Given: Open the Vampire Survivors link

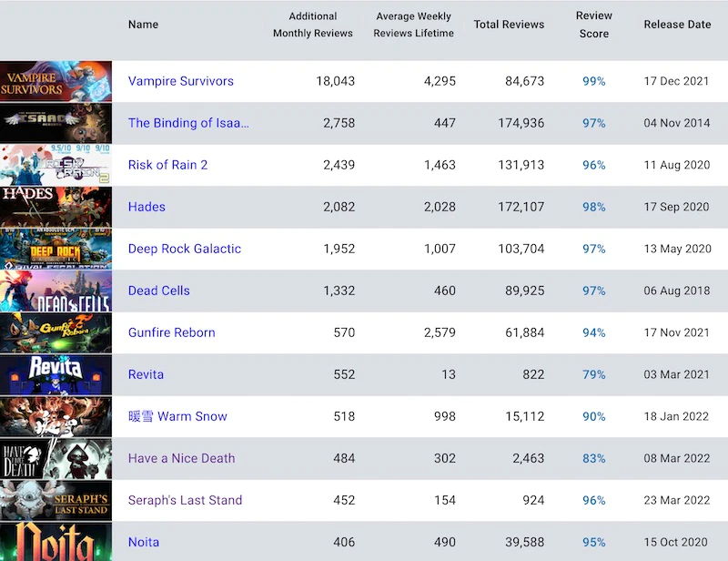Looking at the screenshot, I should click(x=180, y=81).
